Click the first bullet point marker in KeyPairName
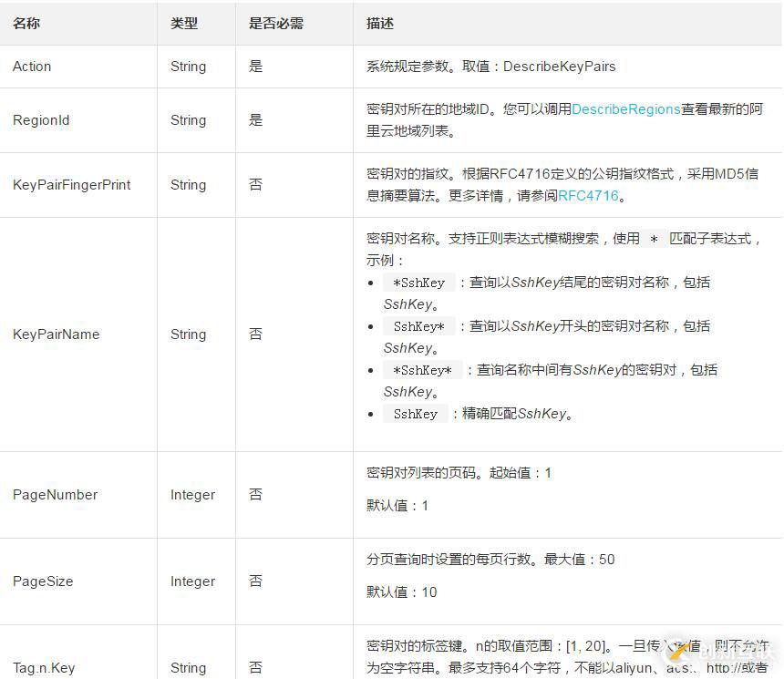This screenshot has height=679, width=784. point(370,283)
